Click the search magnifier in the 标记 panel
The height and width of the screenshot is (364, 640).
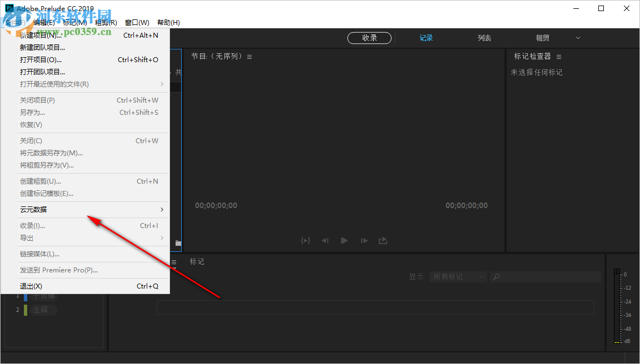coord(496,276)
